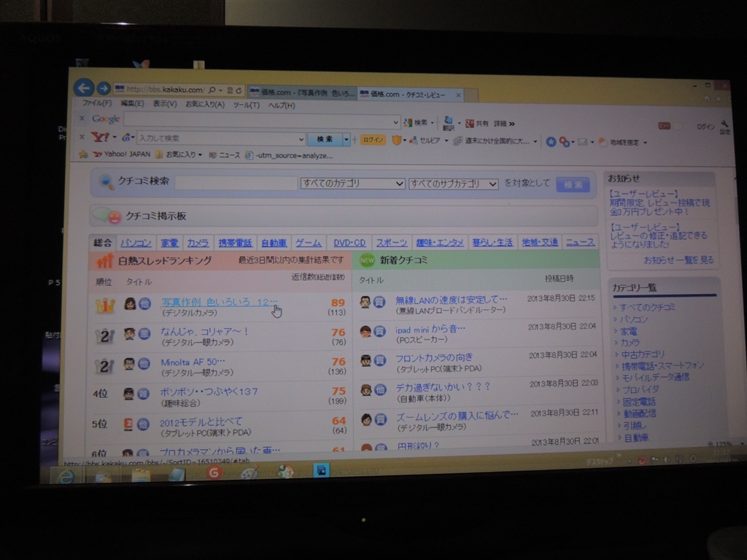
Task: Open the お気に入り(A) menu
Action: (x=205, y=104)
